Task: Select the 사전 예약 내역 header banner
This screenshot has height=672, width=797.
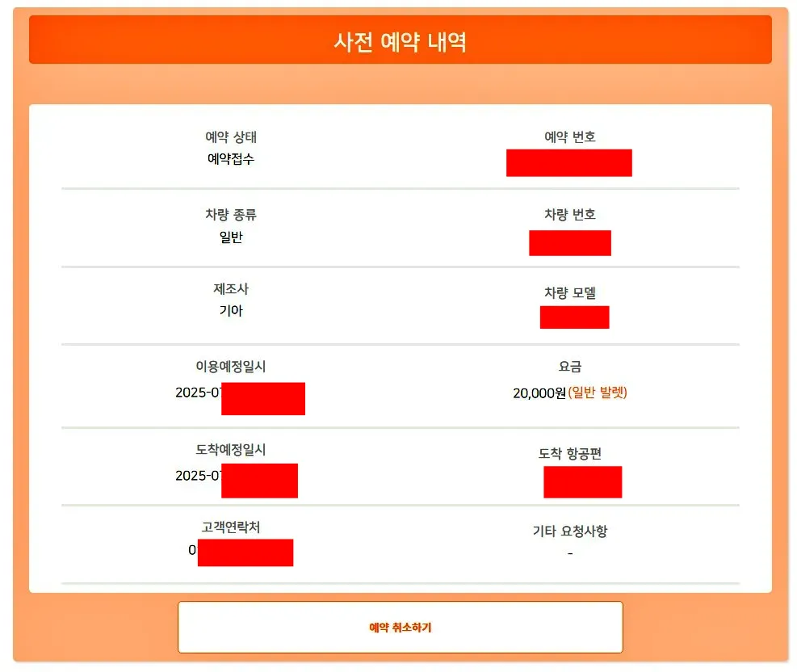Action: (x=400, y=39)
